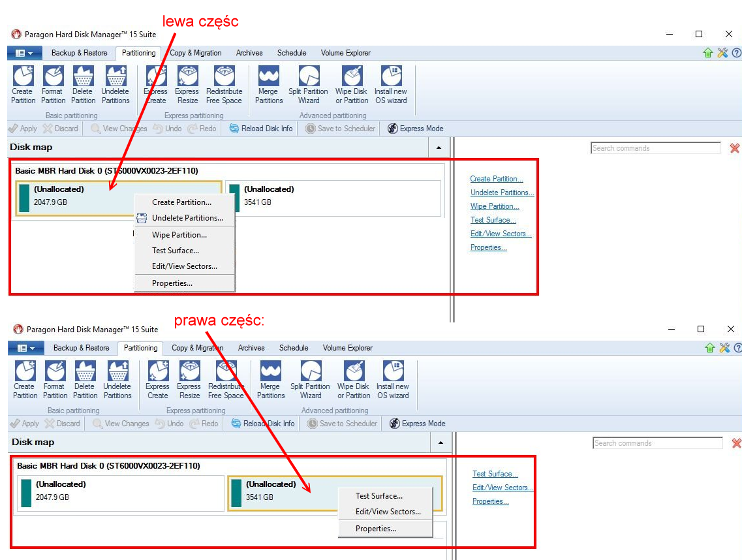Click Split Partition Wizard in upper window

(308, 86)
